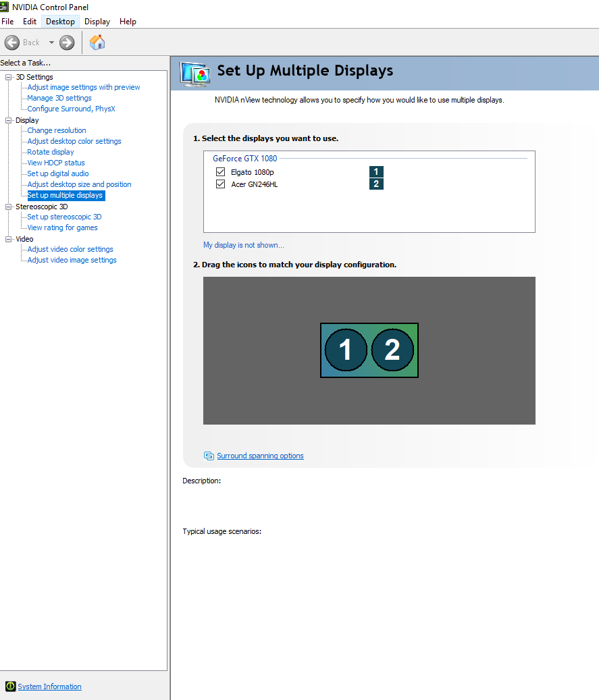599x700 pixels.
Task: Uncheck the Acer GN246HL display checkbox
Action: pos(220,184)
